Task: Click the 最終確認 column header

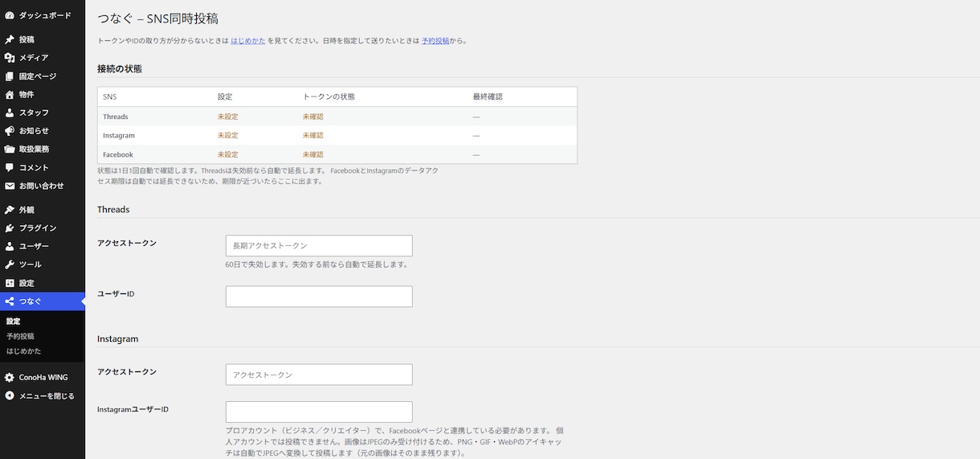Action: coord(488,96)
